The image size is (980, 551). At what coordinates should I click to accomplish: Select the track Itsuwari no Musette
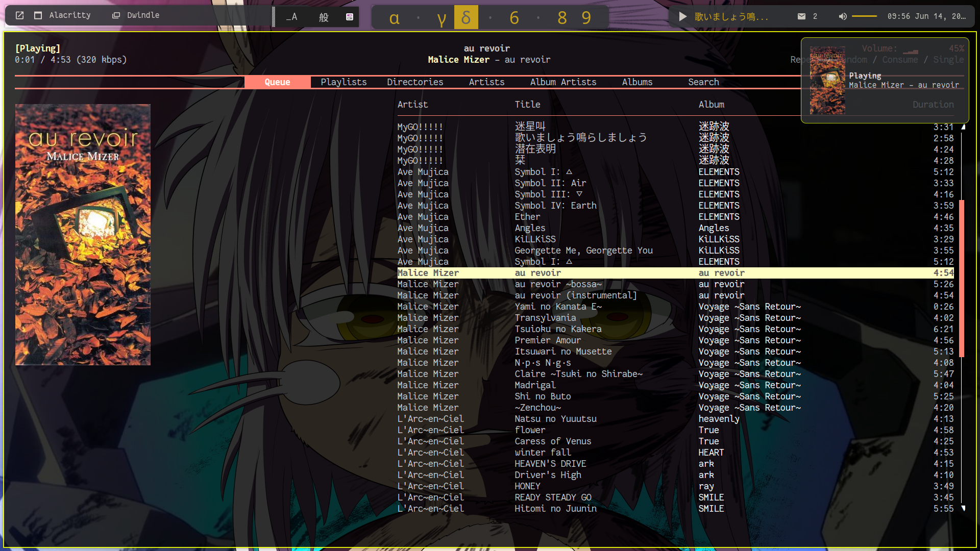coord(675,352)
